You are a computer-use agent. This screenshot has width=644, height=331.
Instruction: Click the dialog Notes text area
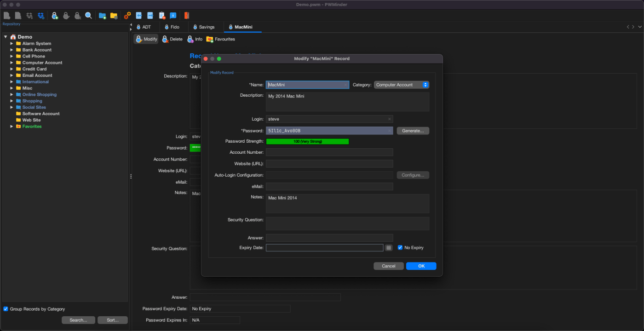click(347, 203)
